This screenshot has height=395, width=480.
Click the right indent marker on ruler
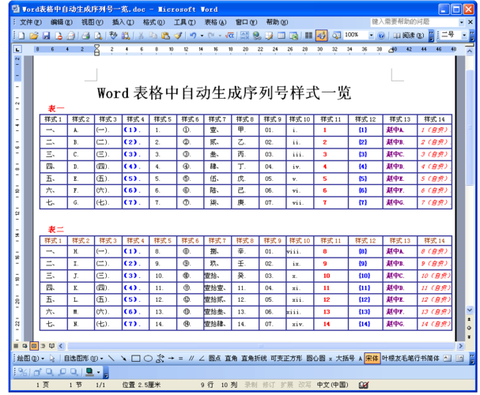[x=391, y=51]
